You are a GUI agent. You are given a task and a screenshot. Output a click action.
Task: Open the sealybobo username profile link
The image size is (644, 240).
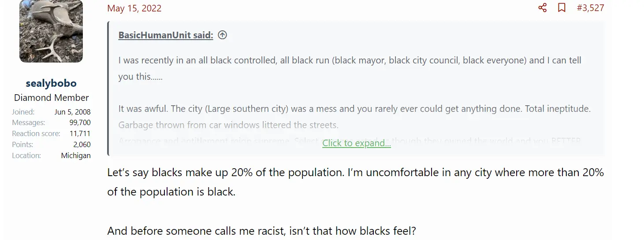point(51,83)
